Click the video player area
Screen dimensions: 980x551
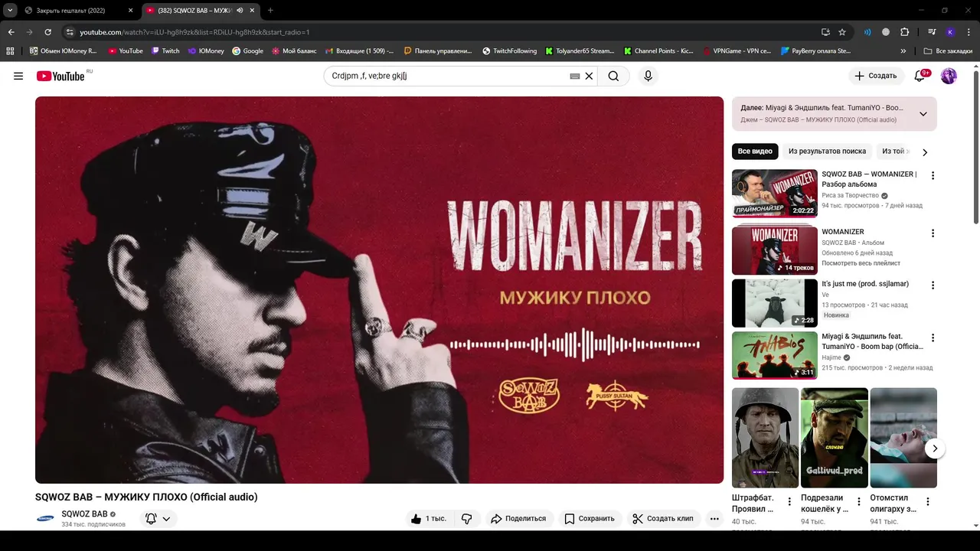379,290
